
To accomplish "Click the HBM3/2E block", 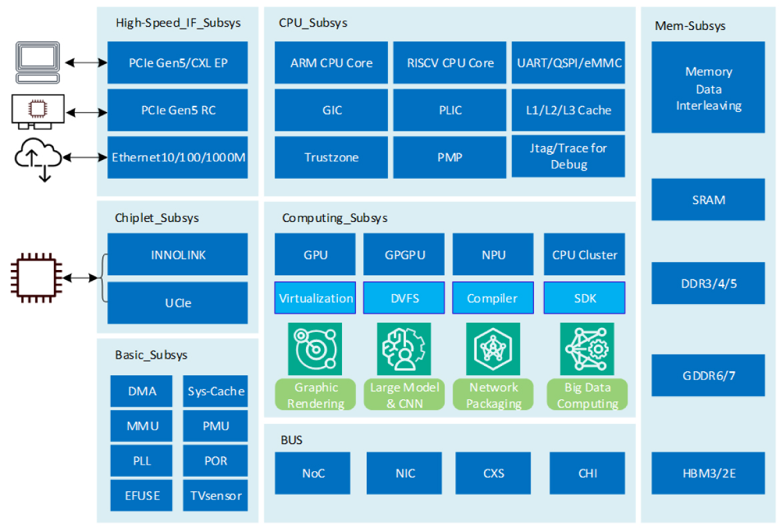I will (709, 473).
